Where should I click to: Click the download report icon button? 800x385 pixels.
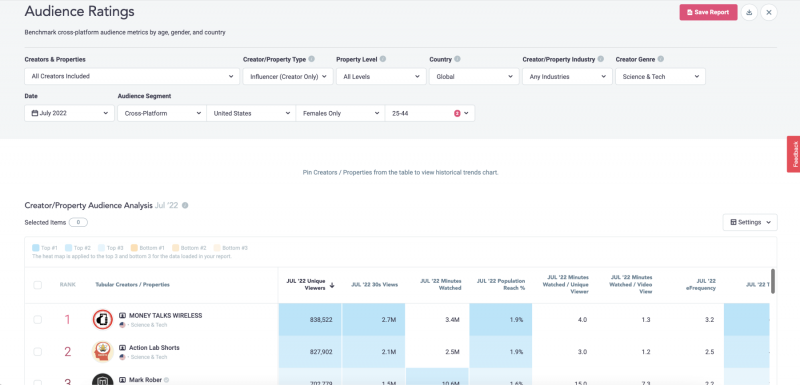pyautogui.click(x=749, y=12)
